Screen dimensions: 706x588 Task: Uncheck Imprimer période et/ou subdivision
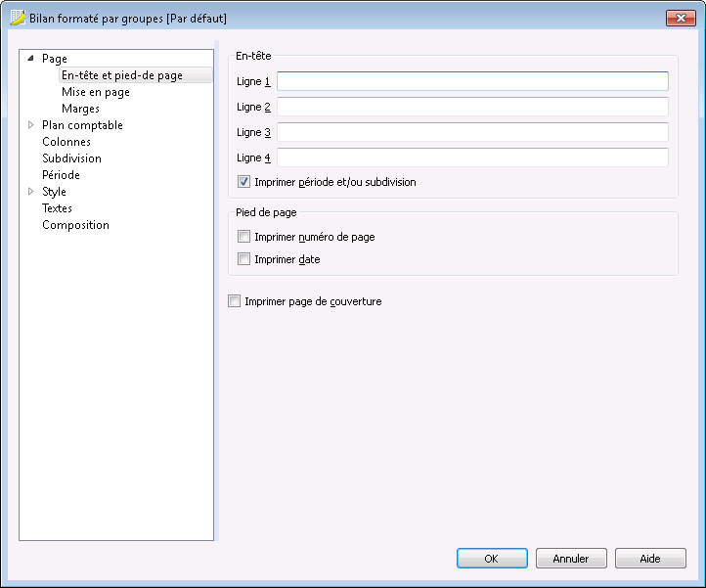243,182
